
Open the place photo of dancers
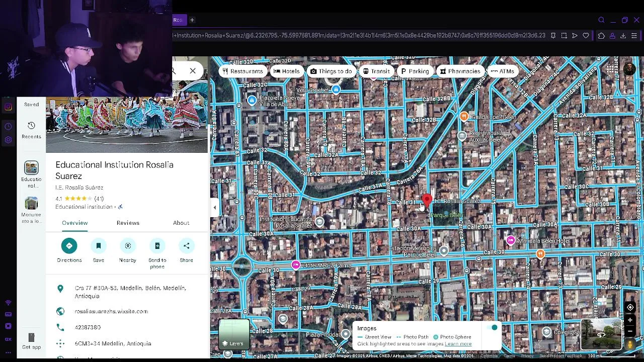(127, 125)
